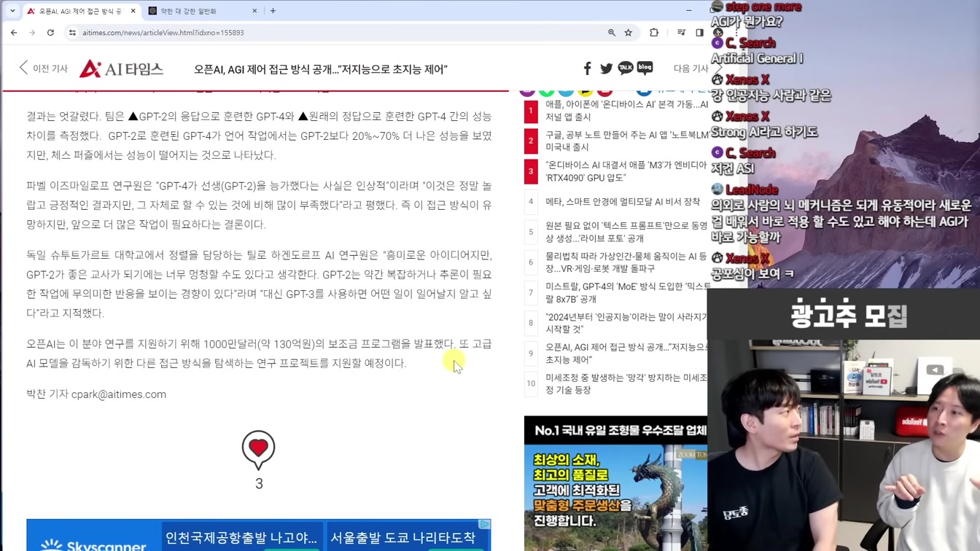Click the article headline in sticky header

[x=320, y=69]
